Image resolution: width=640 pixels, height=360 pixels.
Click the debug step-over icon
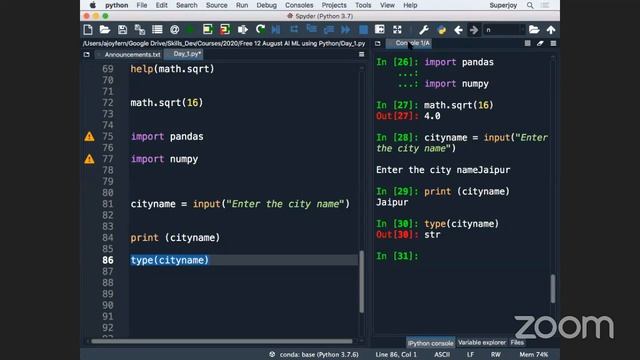(x=294, y=30)
